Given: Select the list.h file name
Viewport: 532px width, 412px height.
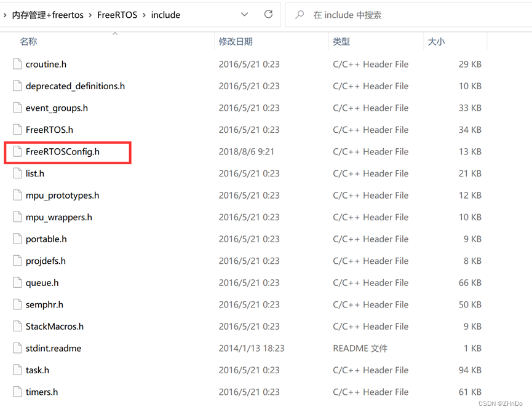Looking at the screenshot, I should click(x=35, y=173).
